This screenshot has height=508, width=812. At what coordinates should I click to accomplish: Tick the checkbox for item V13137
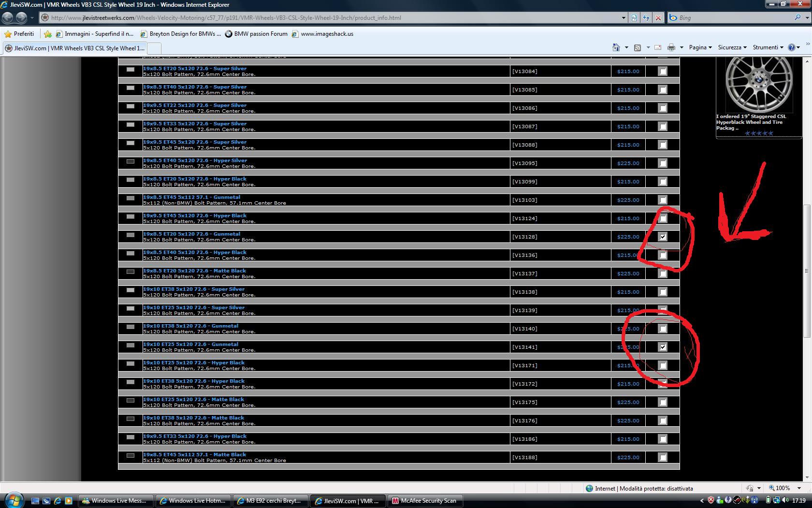663,273
